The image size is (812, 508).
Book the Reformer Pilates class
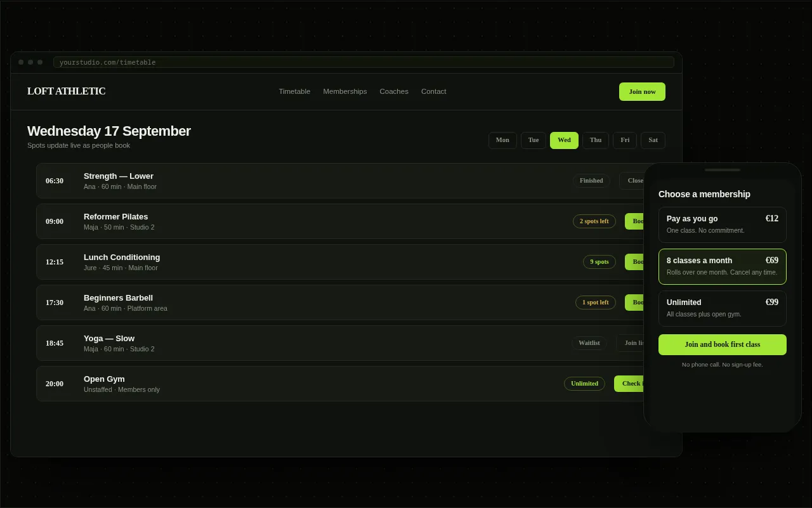click(634, 221)
